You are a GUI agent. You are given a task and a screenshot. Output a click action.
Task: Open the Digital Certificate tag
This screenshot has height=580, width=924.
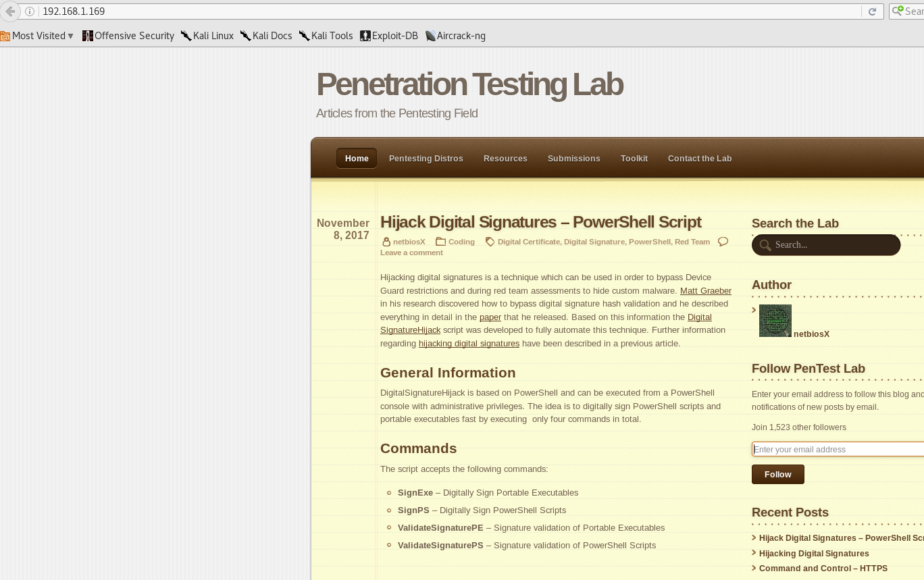point(529,242)
